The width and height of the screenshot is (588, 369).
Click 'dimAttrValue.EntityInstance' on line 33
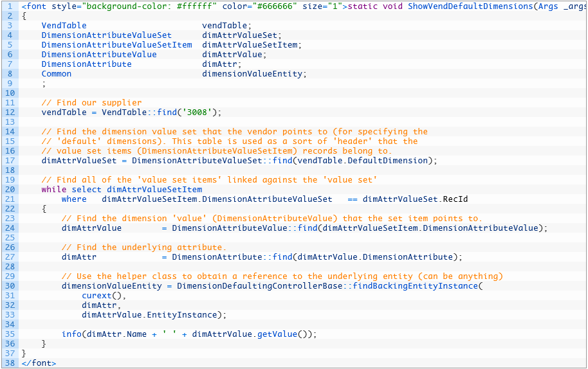click(149, 315)
